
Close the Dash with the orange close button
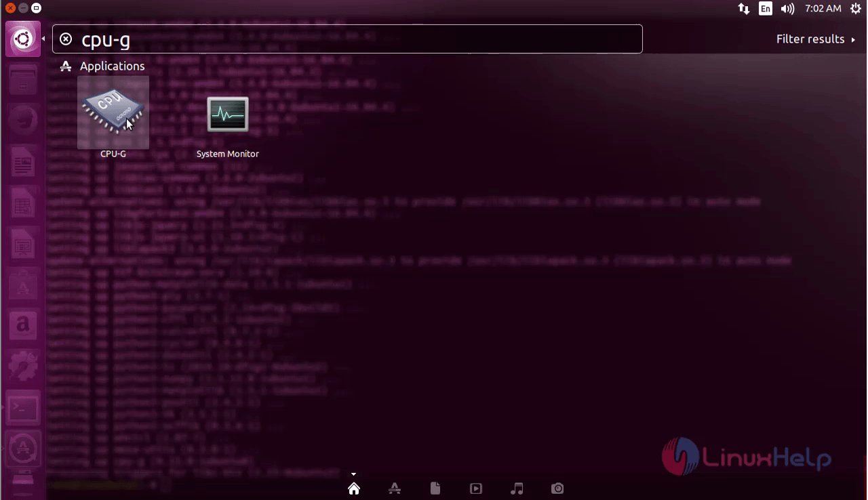(10, 8)
